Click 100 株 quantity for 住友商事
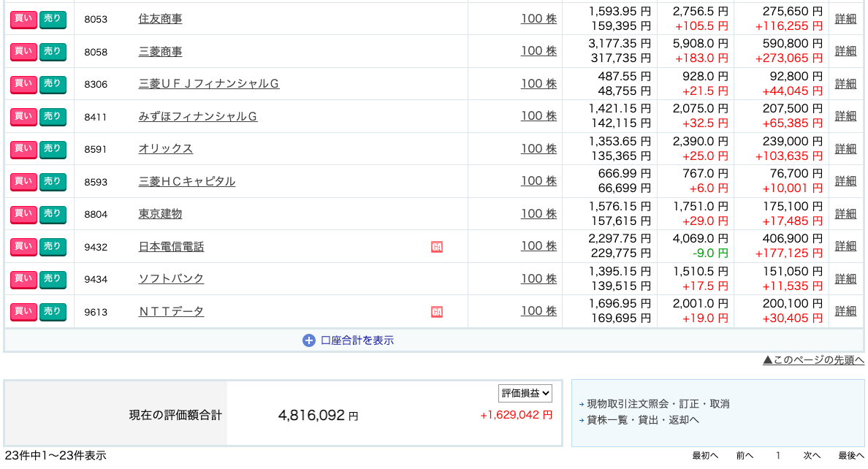This screenshot has width=868, height=469. (538, 19)
